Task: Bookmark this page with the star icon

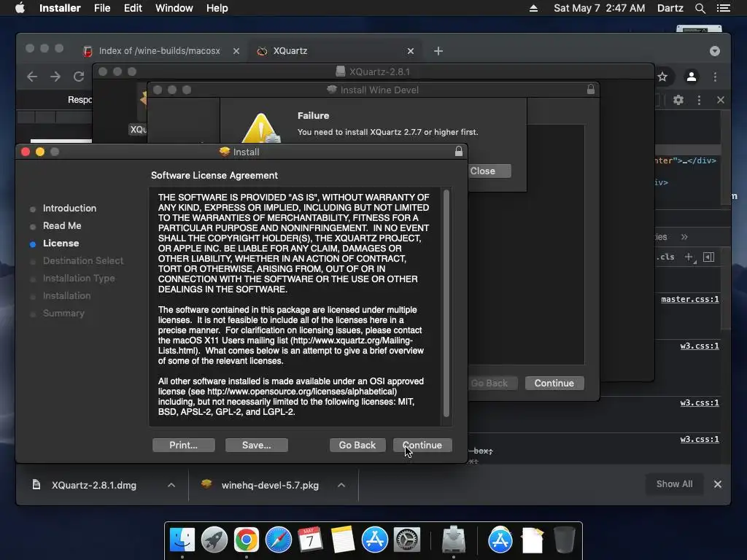Action: point(662,77)
